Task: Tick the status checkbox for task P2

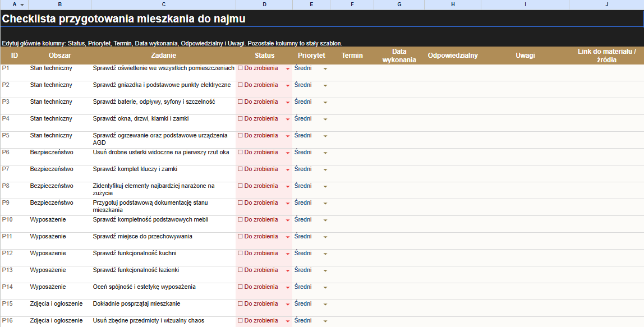Action: coord(240,85)
